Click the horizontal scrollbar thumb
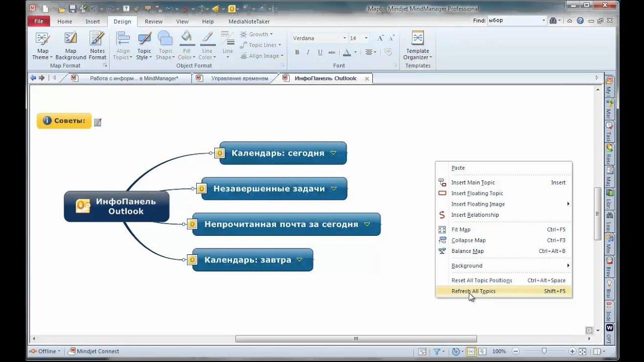The height and width of the screenshot is (362, 644). pos(356,339)
